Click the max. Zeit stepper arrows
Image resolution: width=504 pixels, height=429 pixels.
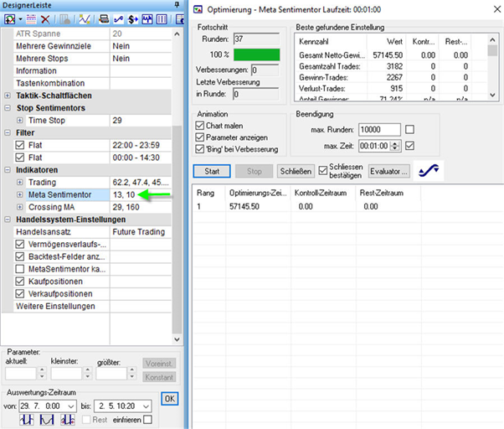point(394,146)
